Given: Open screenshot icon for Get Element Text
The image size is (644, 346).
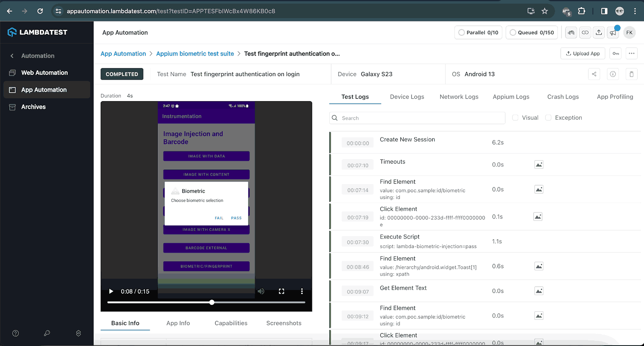Looking at the screenshot, I should [539, 291].
